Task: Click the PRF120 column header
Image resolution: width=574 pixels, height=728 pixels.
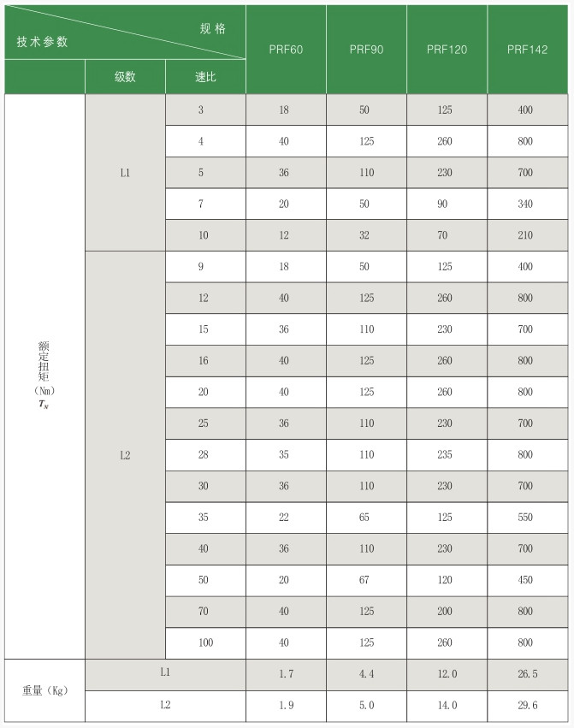Action: pos(447,50)
